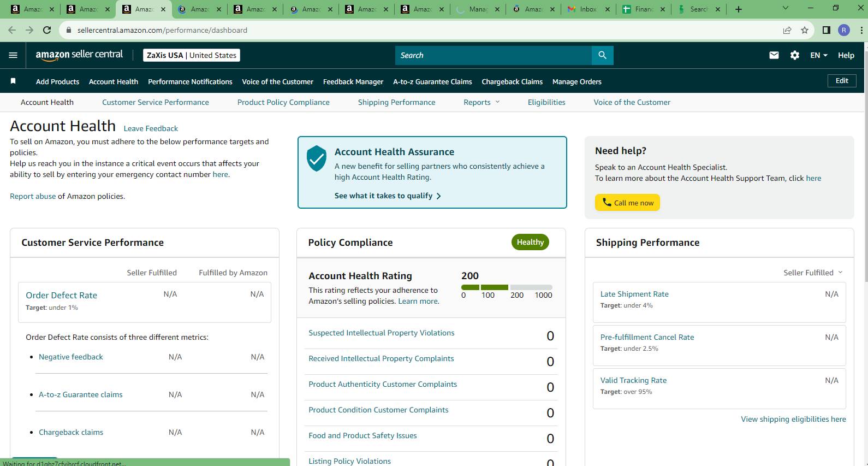This screenshot has width=868, height=466.
Task: Open Performance Notifications menu item
Action: (190, 81)
